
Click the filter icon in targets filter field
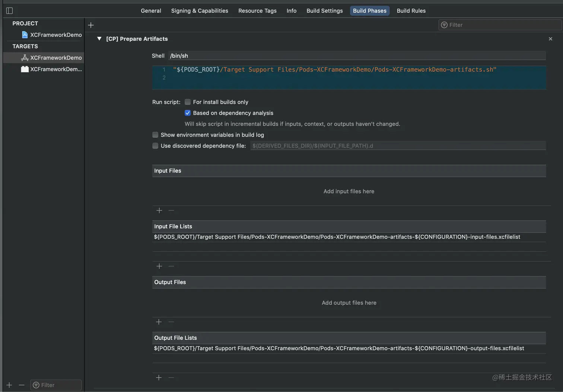point(36,385)
